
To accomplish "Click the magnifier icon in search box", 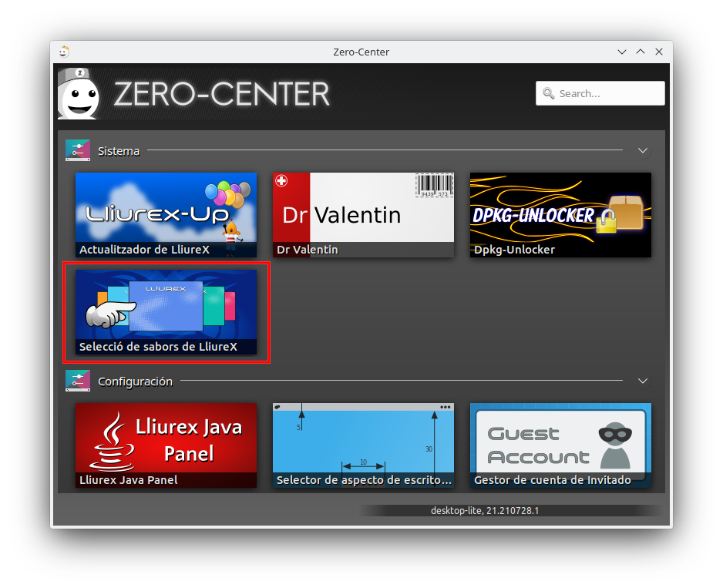I will (x=549, y=93).
